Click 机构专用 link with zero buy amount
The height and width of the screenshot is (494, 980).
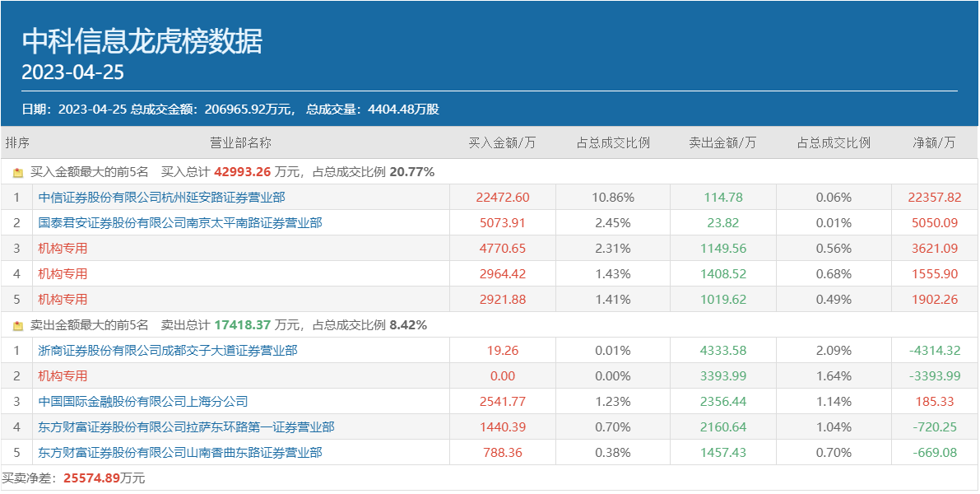[63, 376]
